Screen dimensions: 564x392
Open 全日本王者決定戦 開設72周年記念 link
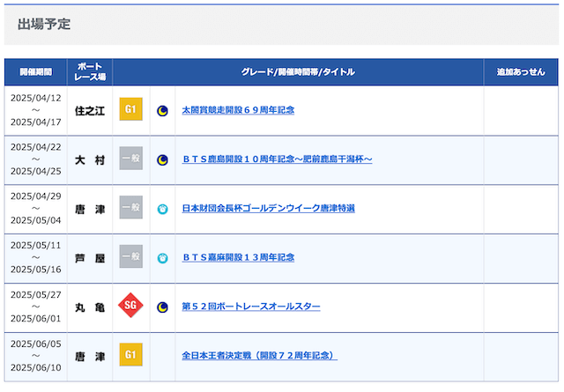(x=260, y=356)
